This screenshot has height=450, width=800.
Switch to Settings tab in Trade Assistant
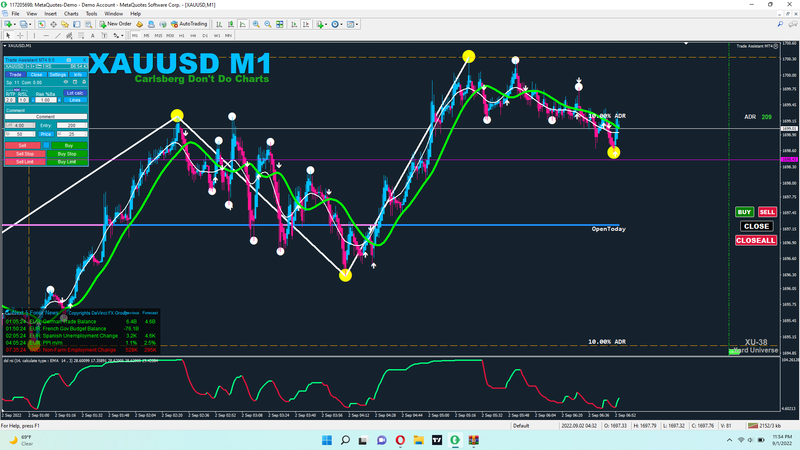click(57, 74)
